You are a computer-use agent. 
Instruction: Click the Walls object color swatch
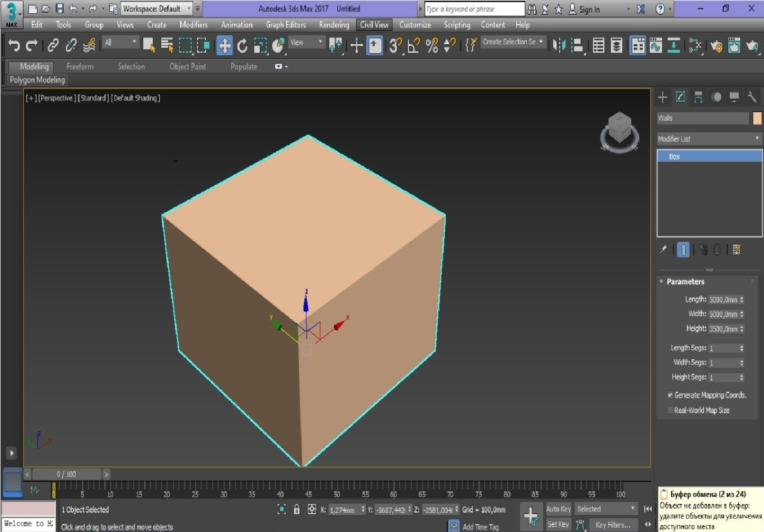pos(757,118)
